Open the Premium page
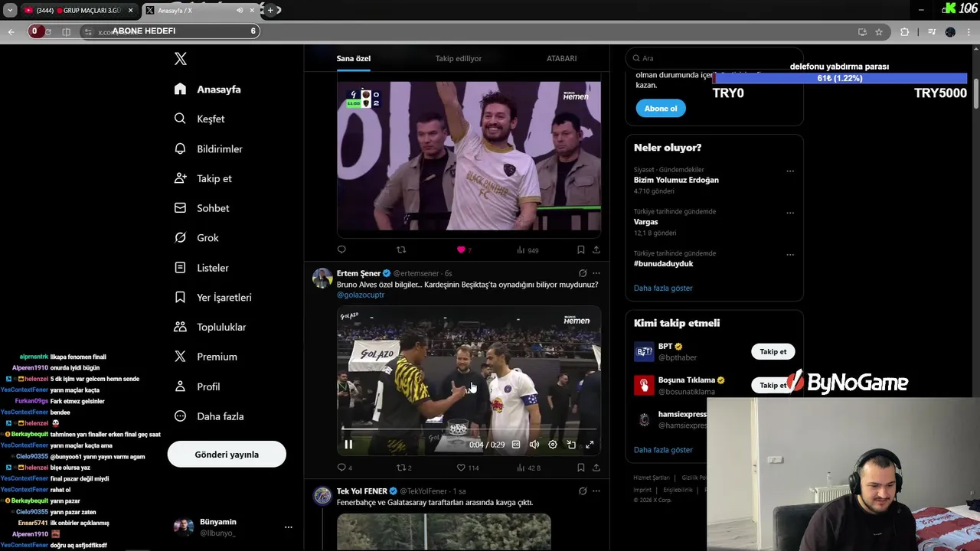The width and height of the screenshot is (980, 551). (205, 357)
